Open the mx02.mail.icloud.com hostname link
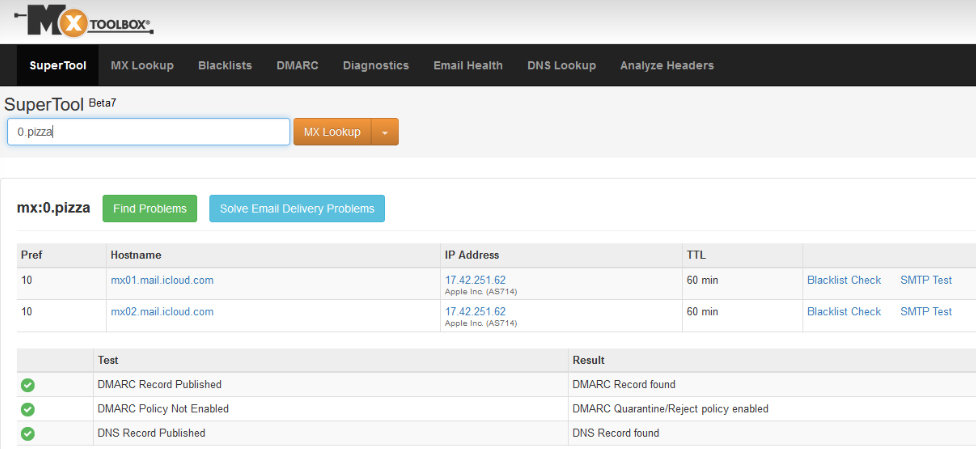The height and width of the screenshot is (449, 976). pos(162,311)
